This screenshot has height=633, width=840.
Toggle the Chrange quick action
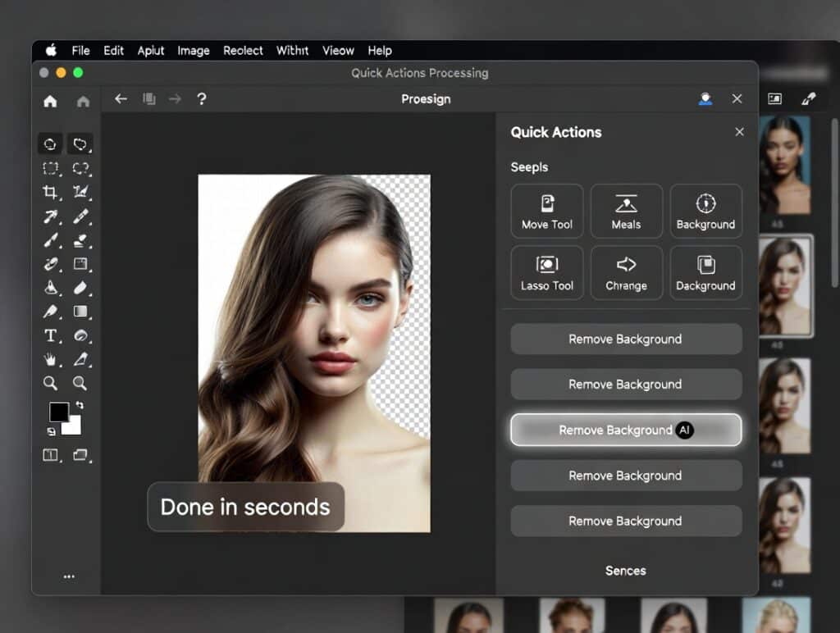pos(626,272)
